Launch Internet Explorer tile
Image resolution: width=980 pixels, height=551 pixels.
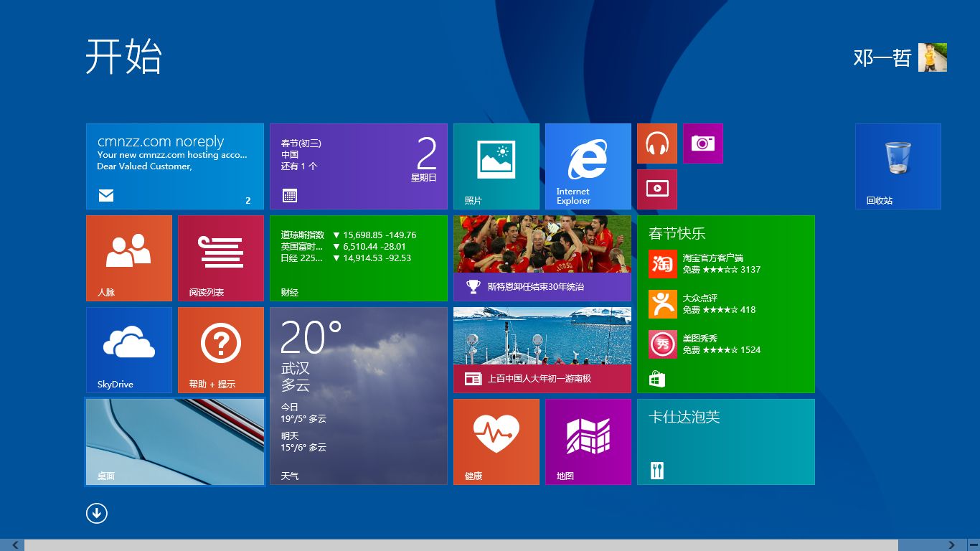(588, 166)
